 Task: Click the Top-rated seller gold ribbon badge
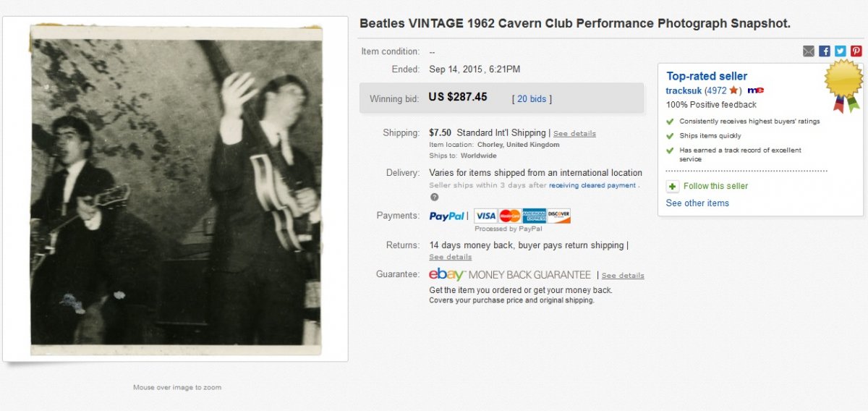click(844, 84)
